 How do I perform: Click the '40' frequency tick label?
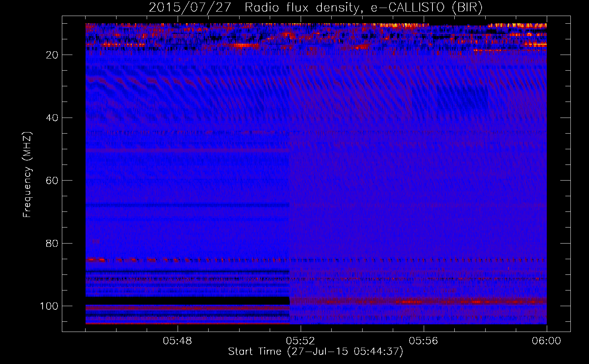coord(52,118)
